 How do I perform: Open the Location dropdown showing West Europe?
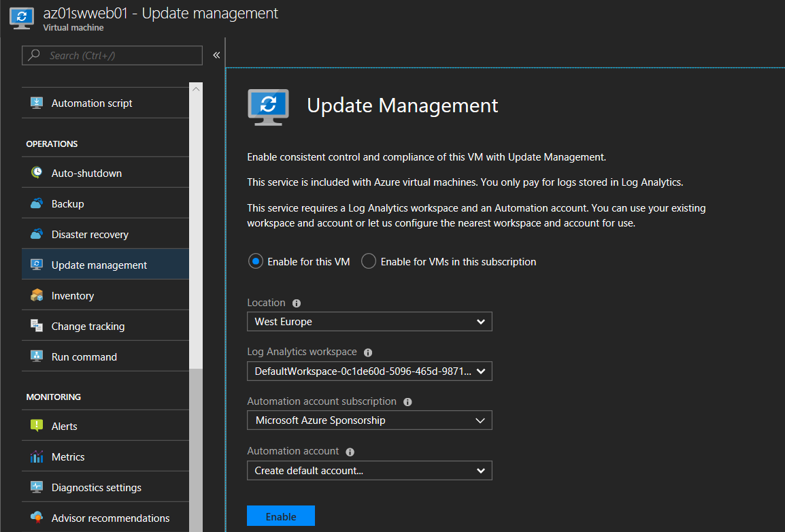click(x=369, y=321)
